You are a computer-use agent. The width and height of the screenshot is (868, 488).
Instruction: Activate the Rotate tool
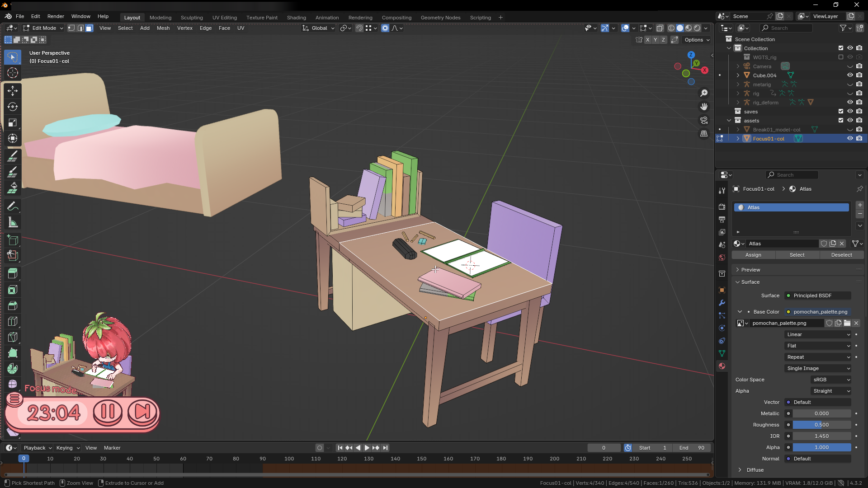[13, 107]
